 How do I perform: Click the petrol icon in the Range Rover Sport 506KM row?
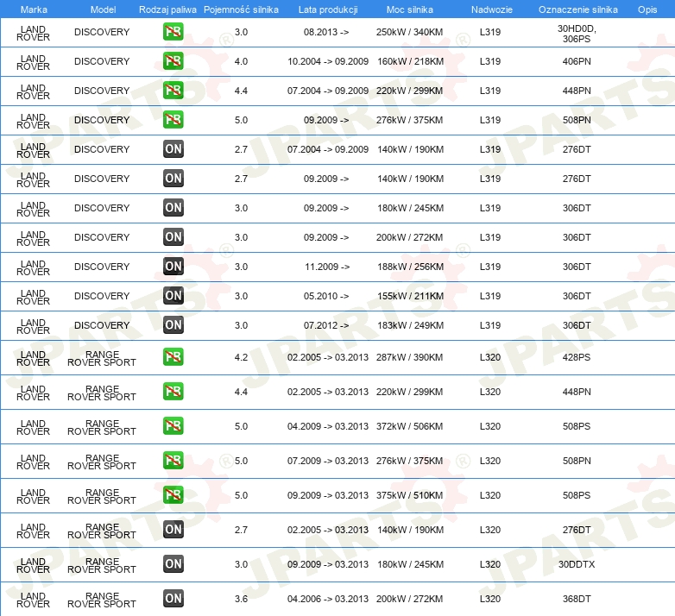(173, 425)
